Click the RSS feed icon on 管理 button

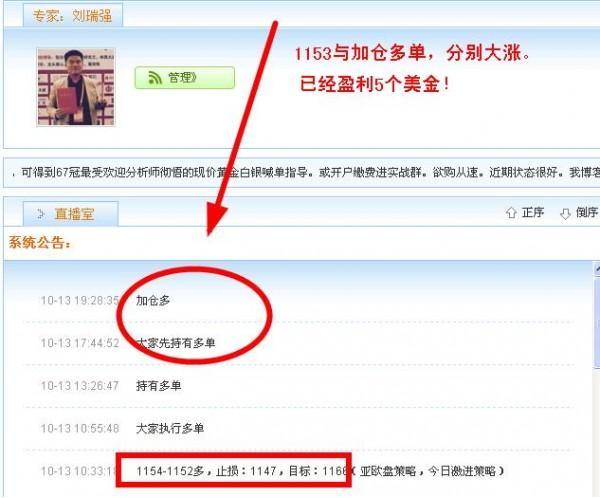pos(155,78)
